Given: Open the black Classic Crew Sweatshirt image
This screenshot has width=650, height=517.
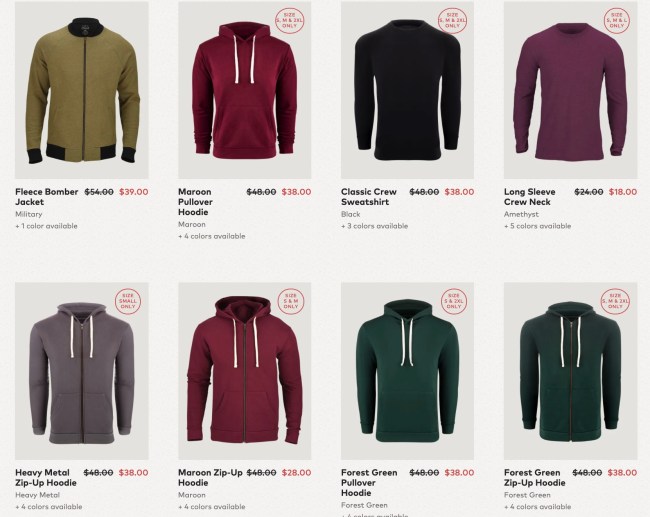Looking at the screenshot, I should [407, 90].
